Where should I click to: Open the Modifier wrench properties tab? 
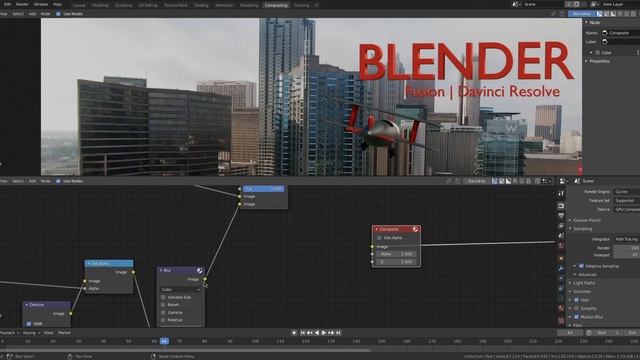[561, 268]
